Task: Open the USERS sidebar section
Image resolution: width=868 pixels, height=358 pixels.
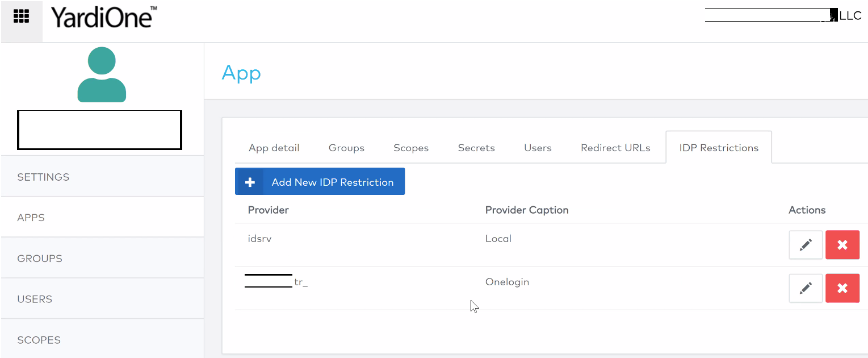Action: click(35, 298)
